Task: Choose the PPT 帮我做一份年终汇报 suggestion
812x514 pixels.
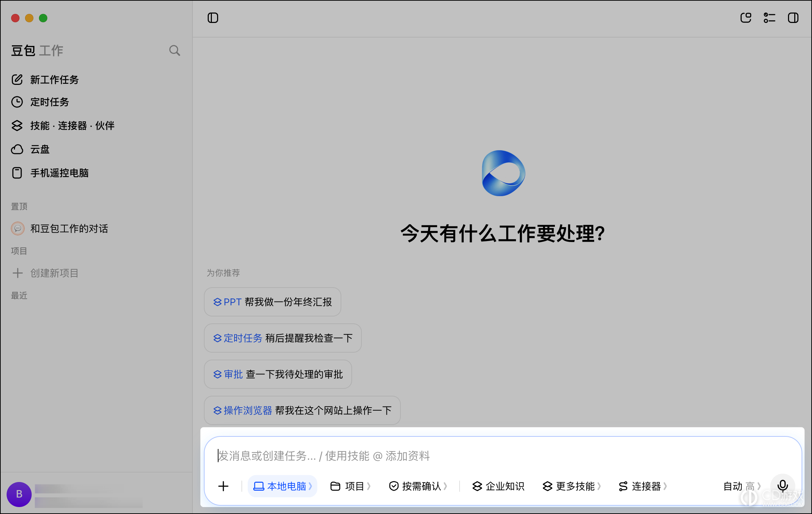Action: 272,302
